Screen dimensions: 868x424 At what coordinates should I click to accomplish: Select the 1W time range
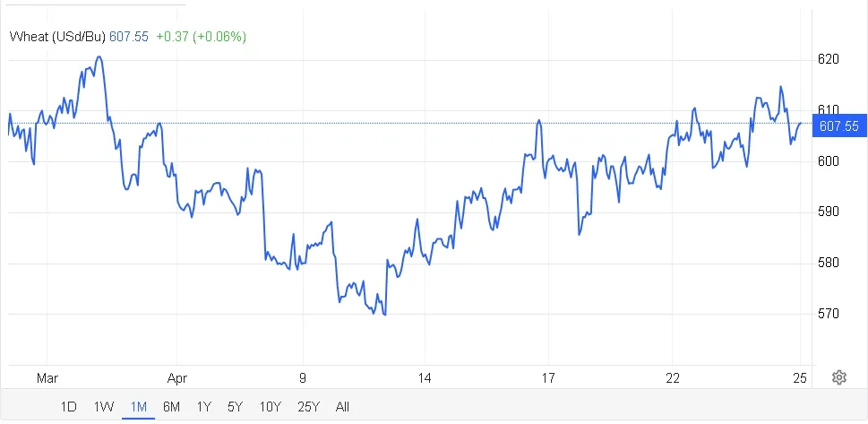[x=103, y=407]
